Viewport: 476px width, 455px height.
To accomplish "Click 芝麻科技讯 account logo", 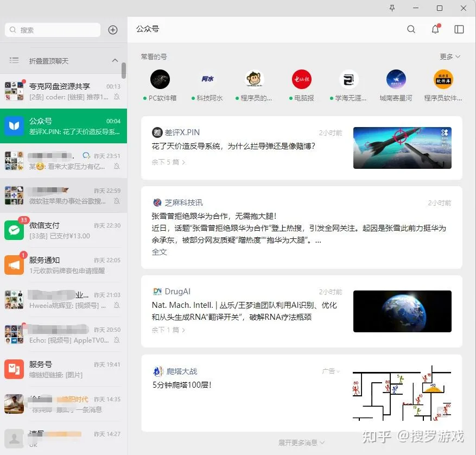I will point(157,203).
